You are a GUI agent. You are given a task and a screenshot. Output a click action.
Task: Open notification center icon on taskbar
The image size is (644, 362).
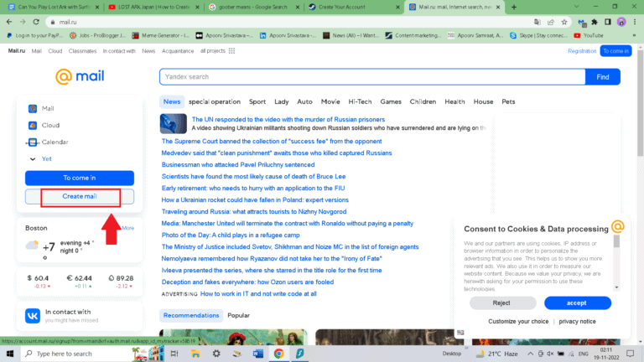tap(631, 354)
